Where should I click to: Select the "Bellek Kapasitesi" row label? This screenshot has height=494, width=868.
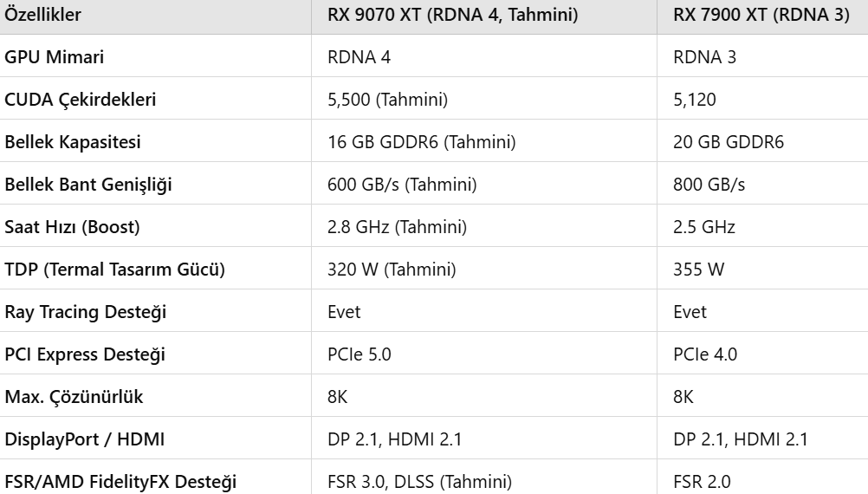tap(73, 142)
